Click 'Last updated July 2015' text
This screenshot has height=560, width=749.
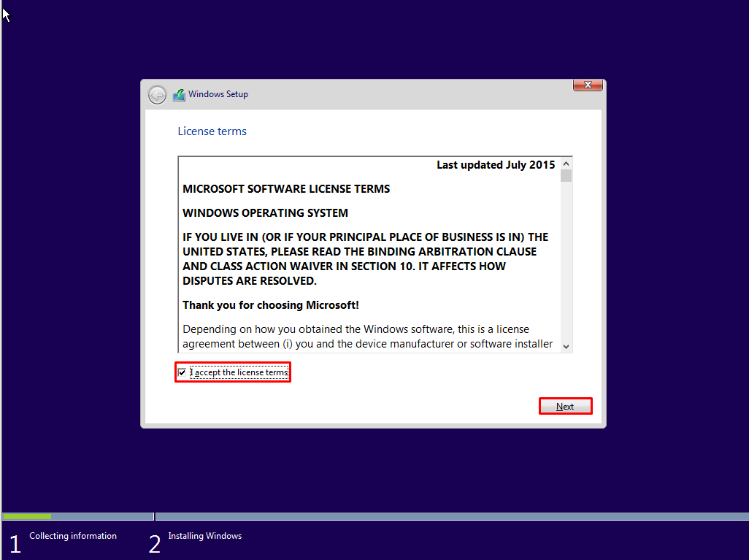tap(496, 165)
